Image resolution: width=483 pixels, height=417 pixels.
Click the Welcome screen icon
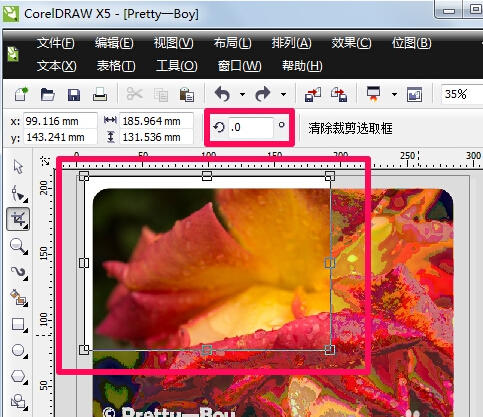point(414,95)
